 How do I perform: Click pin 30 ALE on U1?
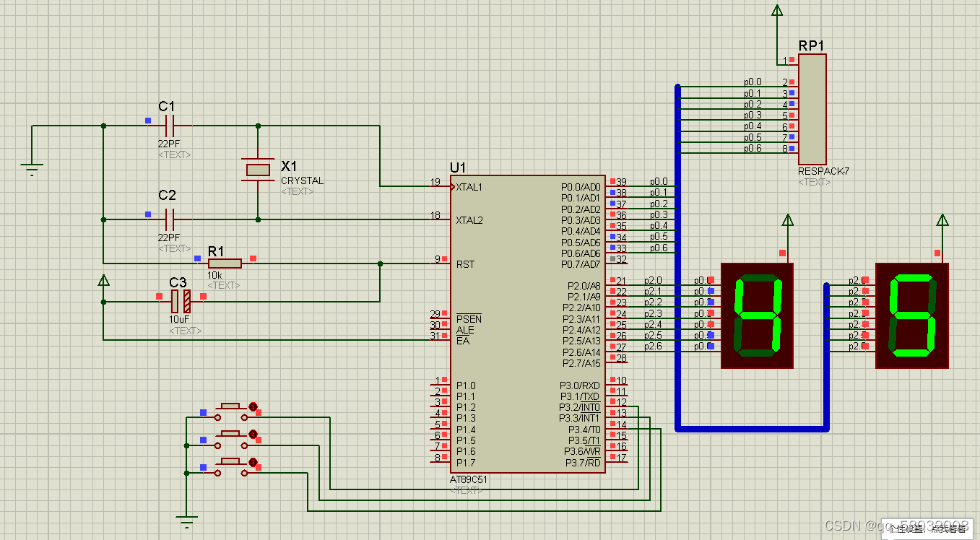click(x=441, y=328)
